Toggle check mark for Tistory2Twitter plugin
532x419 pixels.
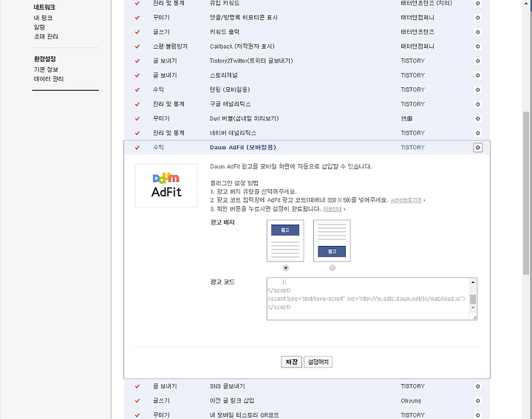137,61
